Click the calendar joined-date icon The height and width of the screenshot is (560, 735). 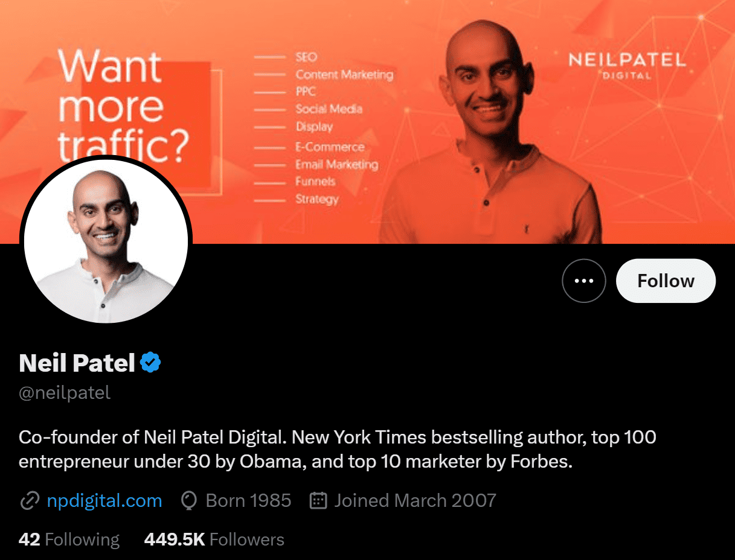(318, 501)
